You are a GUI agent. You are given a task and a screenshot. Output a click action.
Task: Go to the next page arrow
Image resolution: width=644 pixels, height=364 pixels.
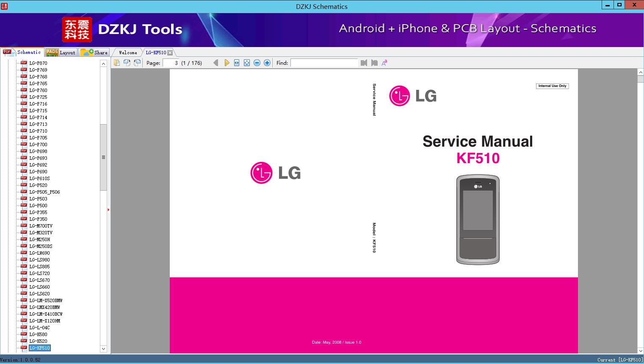[227, 63]
